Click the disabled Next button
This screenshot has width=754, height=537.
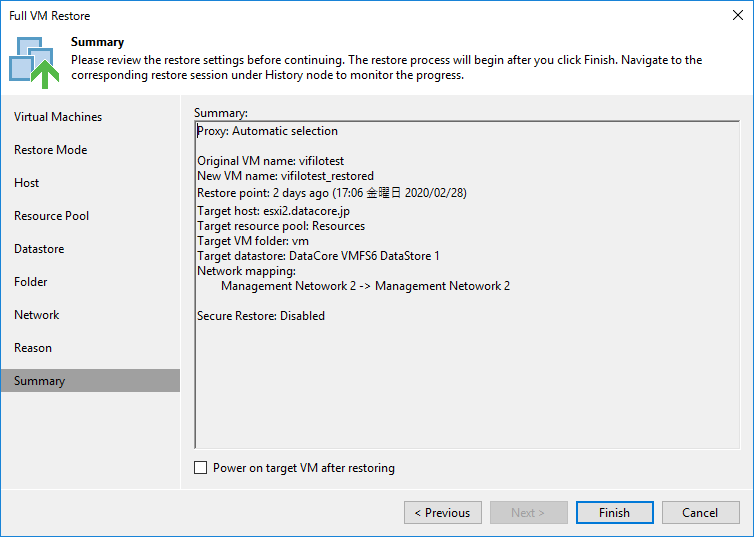[x=528, y=512]
